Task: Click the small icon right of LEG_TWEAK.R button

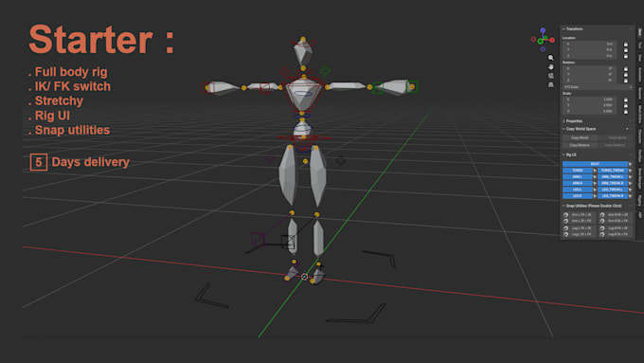Action: (x=630, y=196)
